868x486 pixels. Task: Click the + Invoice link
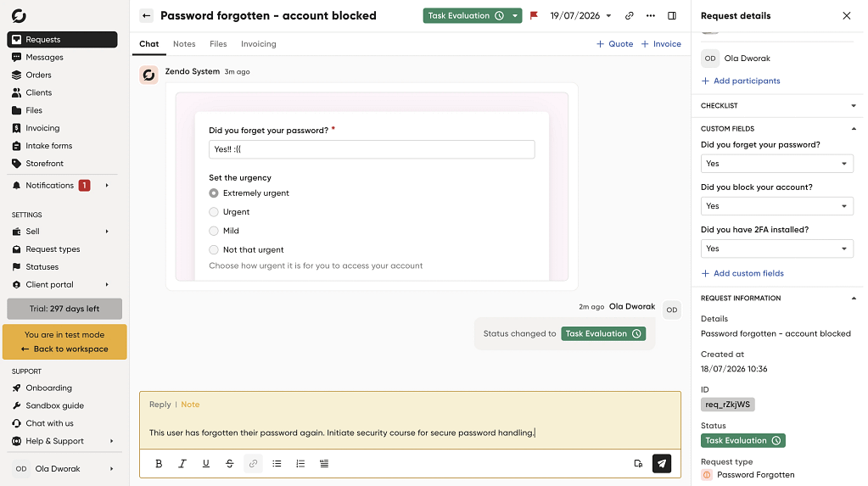pos(661,44)
